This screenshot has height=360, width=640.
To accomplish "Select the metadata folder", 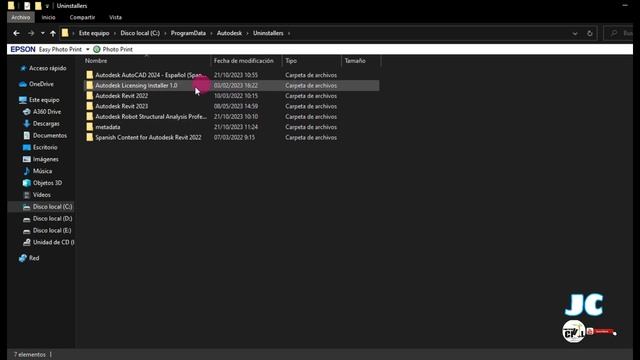I will coord(231,127).
